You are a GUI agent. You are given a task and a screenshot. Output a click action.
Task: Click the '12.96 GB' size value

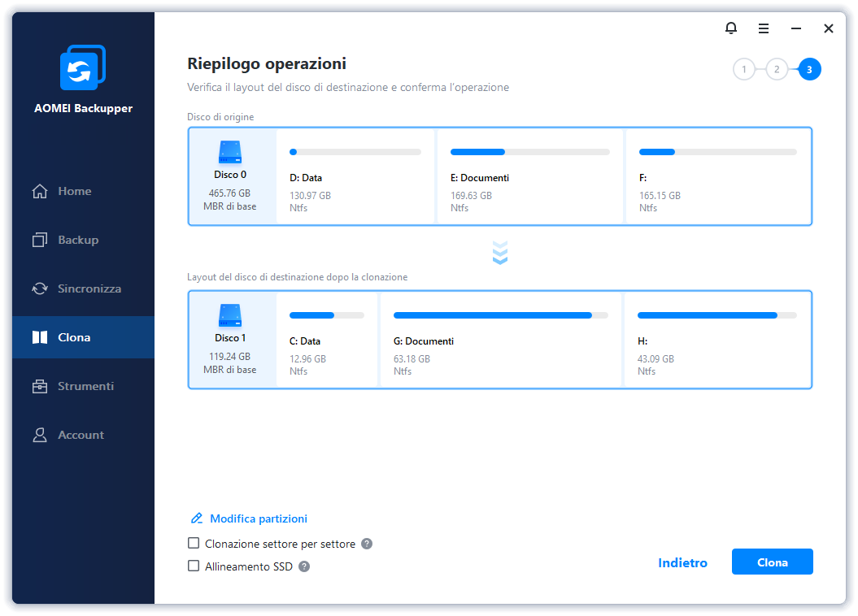click(307, 359)
